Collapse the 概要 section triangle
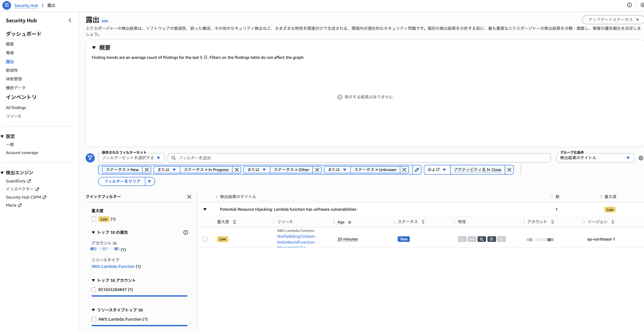The image size is (644, 331). (94, 48)
